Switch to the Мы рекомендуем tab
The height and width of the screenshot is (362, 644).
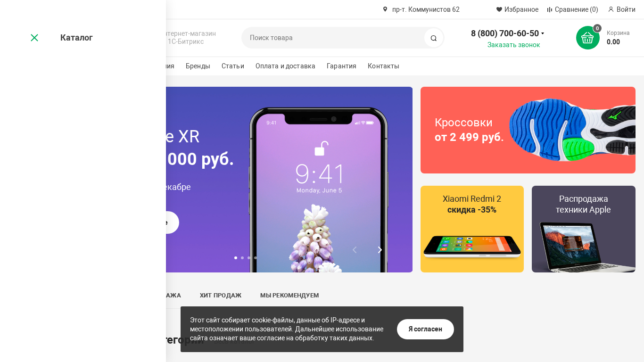tap(289, 296)
